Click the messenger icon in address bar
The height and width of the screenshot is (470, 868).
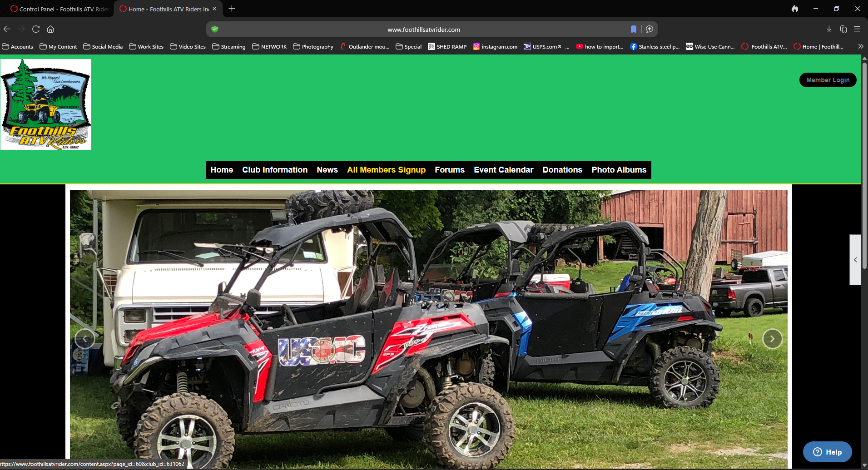pyautogui.click(x=650, y=29)
